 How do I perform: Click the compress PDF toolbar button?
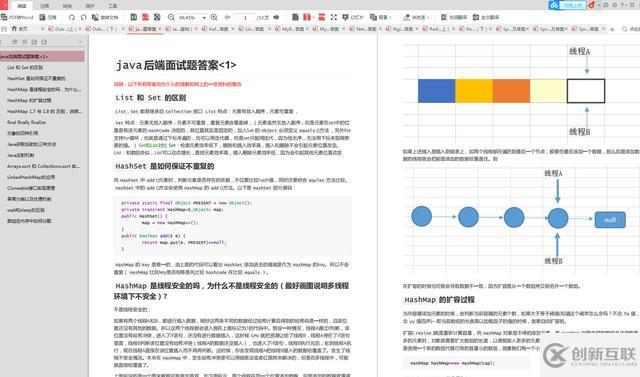[48, 17]
